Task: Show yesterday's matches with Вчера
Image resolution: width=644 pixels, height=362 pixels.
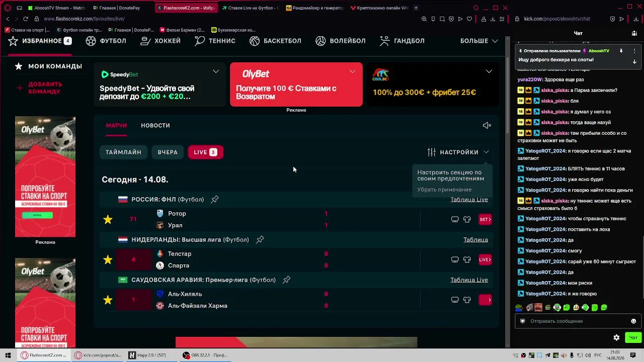Action: pos(168,152)
